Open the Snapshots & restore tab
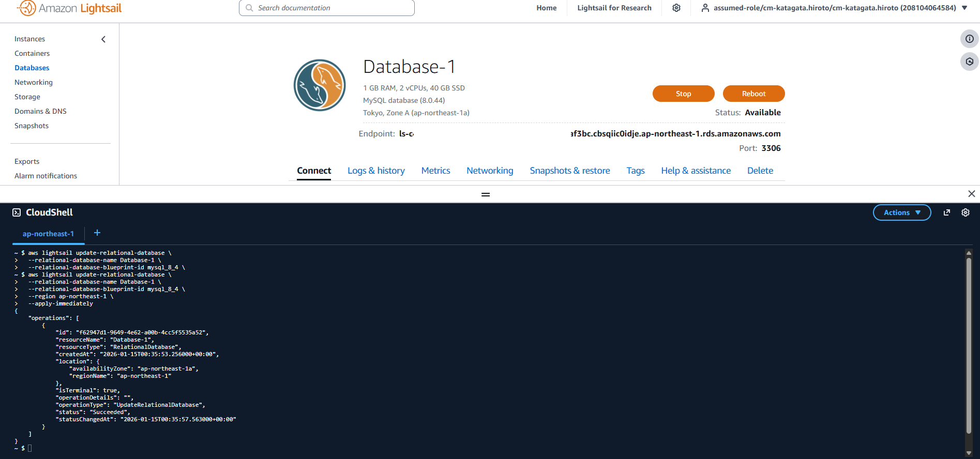Screen dimensions: 980x459 coord(570,171)
